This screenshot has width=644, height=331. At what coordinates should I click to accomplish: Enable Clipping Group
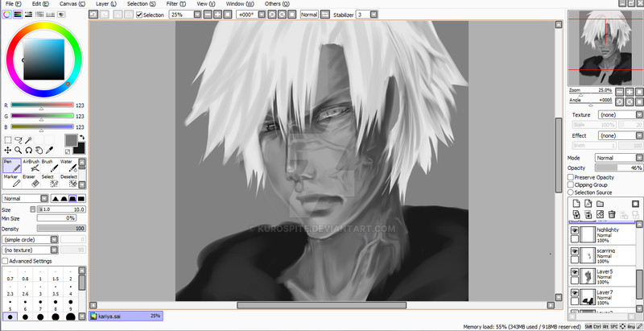pyautogui.click(x=571, y=184)
